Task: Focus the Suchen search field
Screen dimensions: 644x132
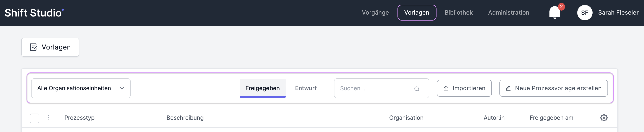Action: [x=375, y=88]
